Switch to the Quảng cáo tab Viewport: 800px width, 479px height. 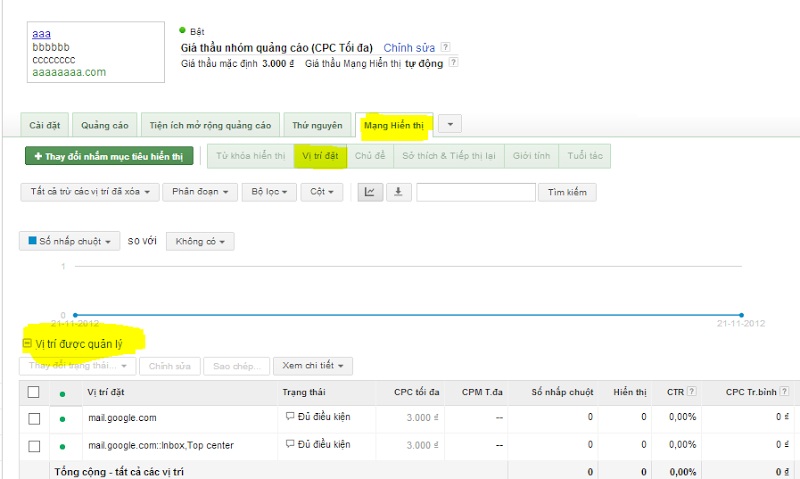(x=105, y=125)
